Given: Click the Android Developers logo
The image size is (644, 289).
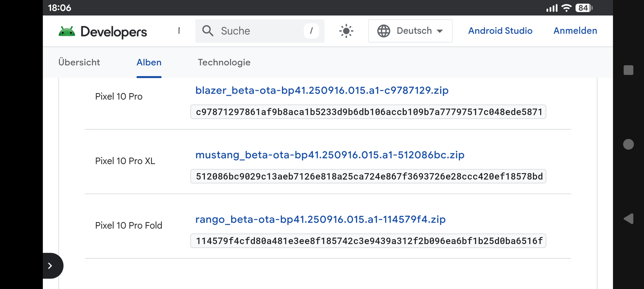Looking at the screenshot, I should (103, 31).
